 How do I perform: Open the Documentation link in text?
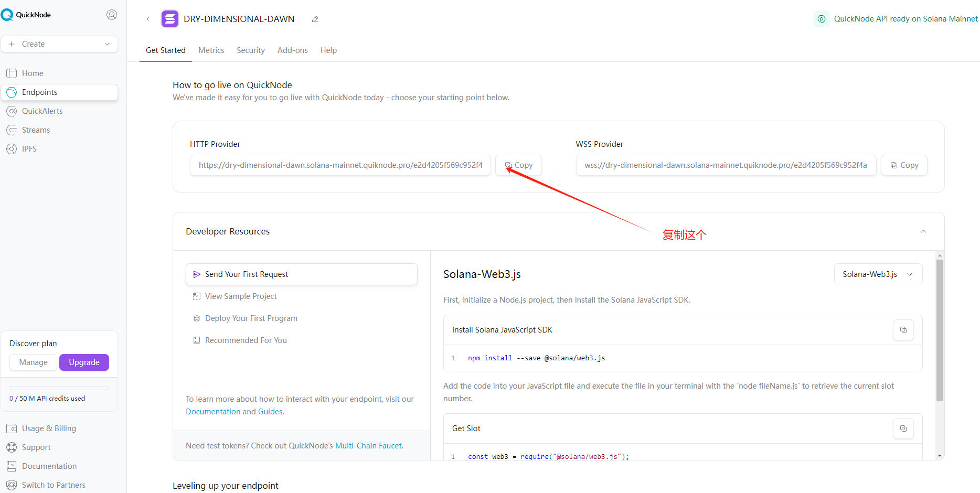(x=213, y=412)
